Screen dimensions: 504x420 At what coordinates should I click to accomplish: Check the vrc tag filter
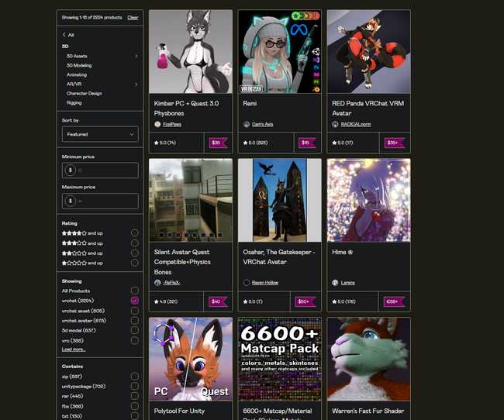tap(135, 340)
